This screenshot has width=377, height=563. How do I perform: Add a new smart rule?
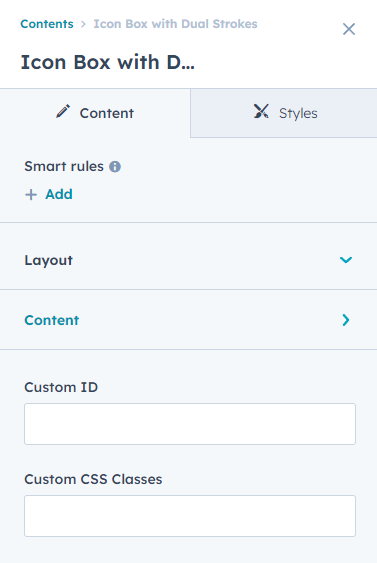[x=49, y=194]
